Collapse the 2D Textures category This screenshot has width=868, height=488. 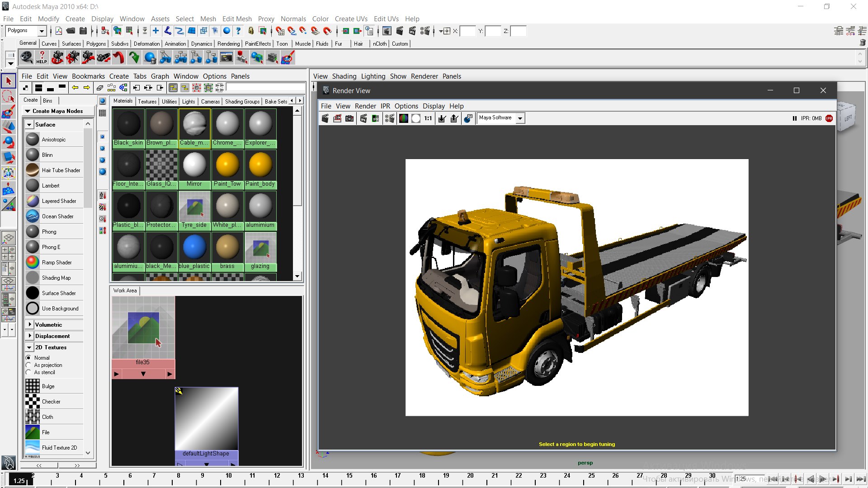29,347
